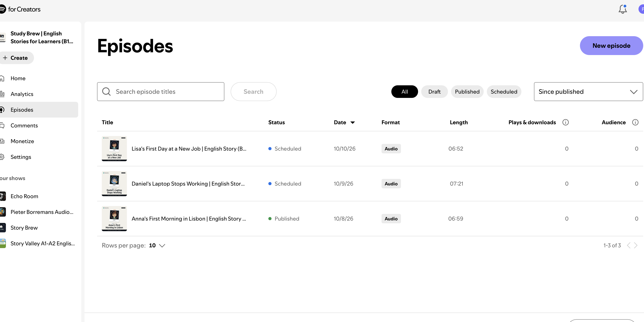The height and width of the screenshot is (322, 644).
Task: Click the Create button
Action: 17,58
